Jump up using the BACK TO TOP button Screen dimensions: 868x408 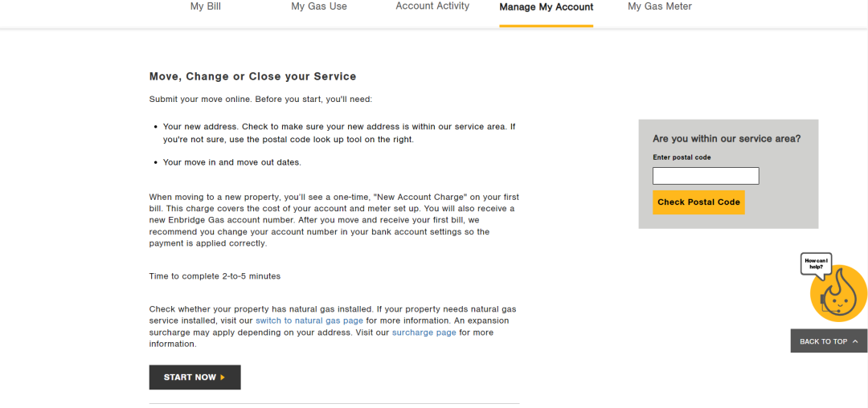(x=829, y=341)
